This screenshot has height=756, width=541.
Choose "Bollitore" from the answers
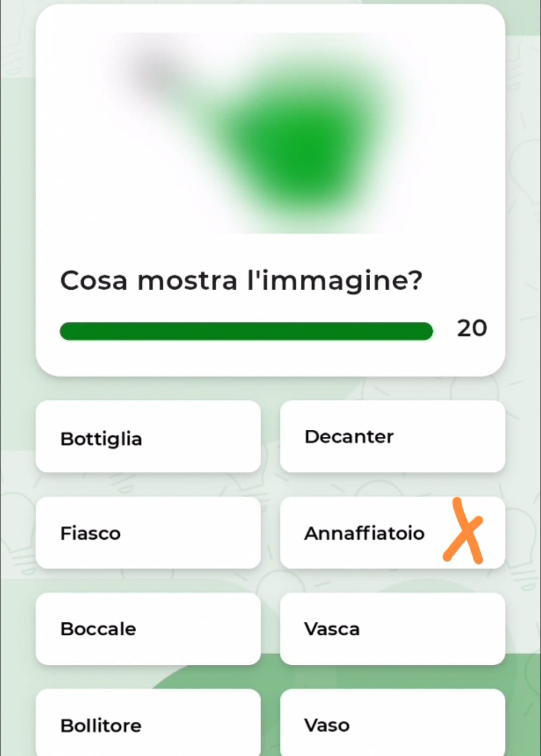pos(148,724)
